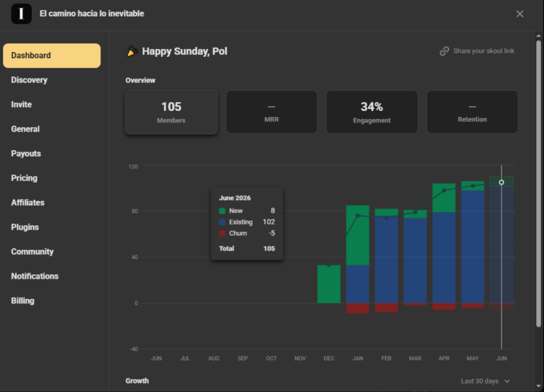The image size is (544, 392).
Task: Click the APR bar in the chart
Action: click(x=444, y=247)
